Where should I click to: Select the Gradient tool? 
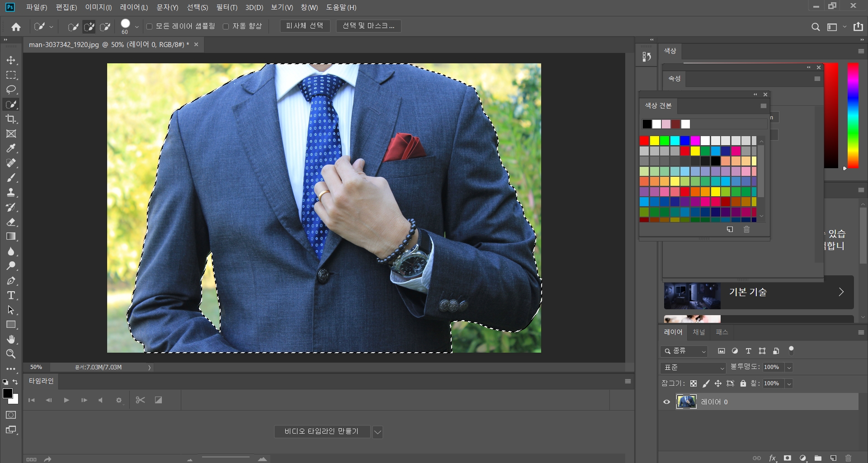tap(11, 236)
